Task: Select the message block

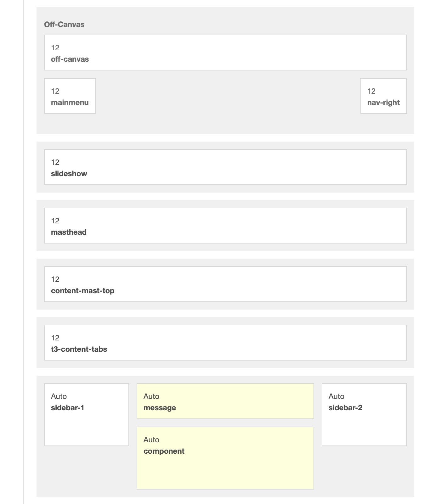Action: tap(225, 401)
